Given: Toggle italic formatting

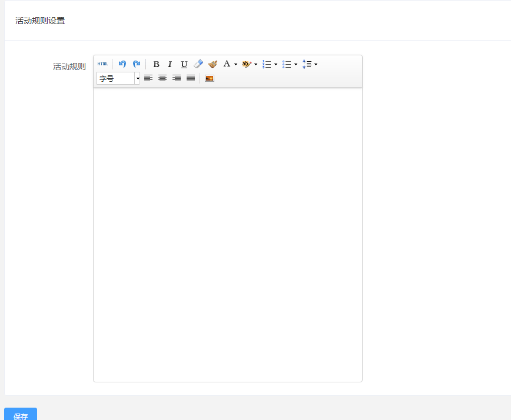Looking at the screenshot, I should coord(170,64).
